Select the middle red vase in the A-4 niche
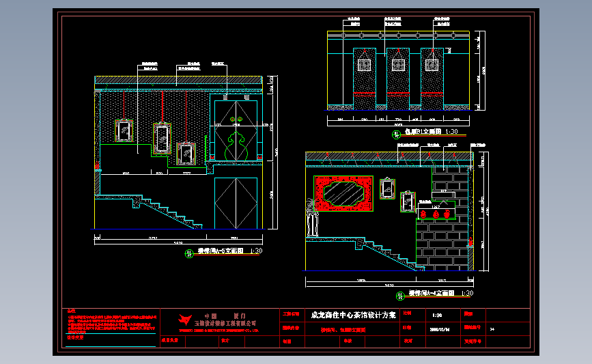This screenshot has width=592, height=364. 436,214
